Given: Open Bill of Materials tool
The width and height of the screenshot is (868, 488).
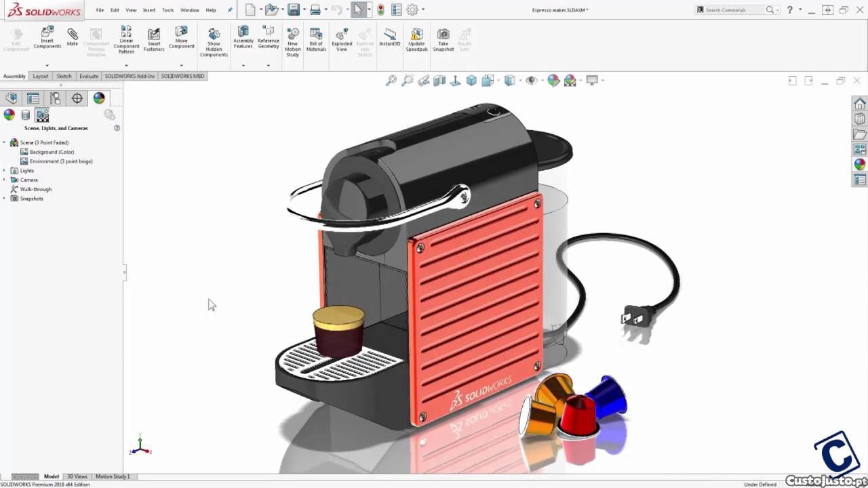Looking at the screenshot, I should coord(316,39).
